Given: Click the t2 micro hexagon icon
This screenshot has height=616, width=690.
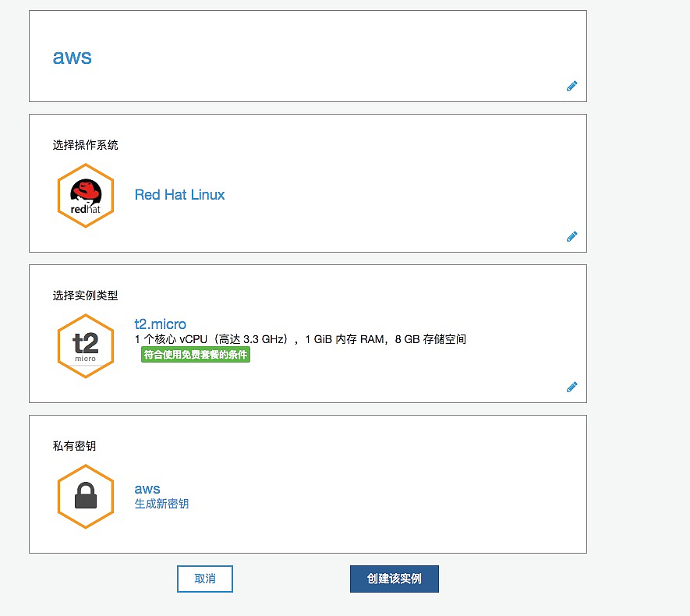Looking at the screenshot, I should coord(86,346).
